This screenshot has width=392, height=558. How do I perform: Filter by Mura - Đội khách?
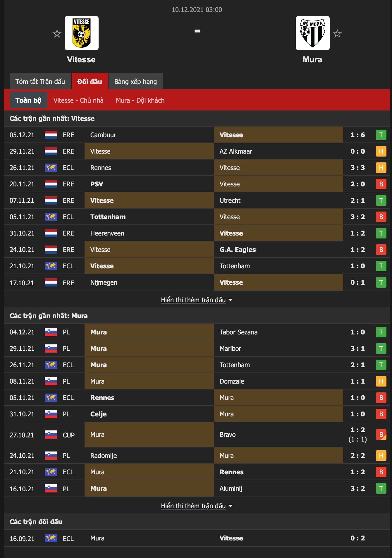pos(140,100)
